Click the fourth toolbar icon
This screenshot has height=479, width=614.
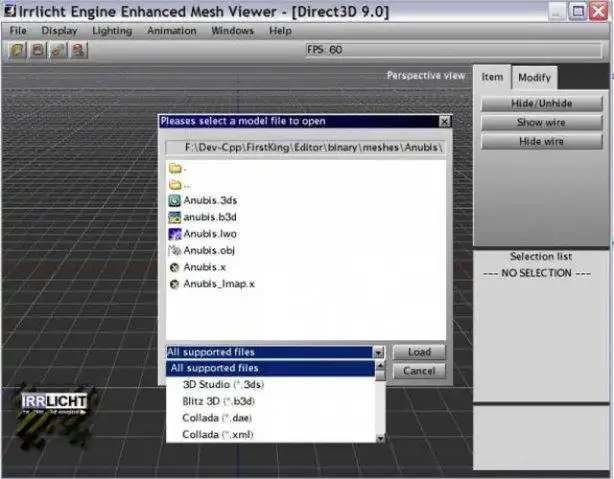tap(78, 50)
